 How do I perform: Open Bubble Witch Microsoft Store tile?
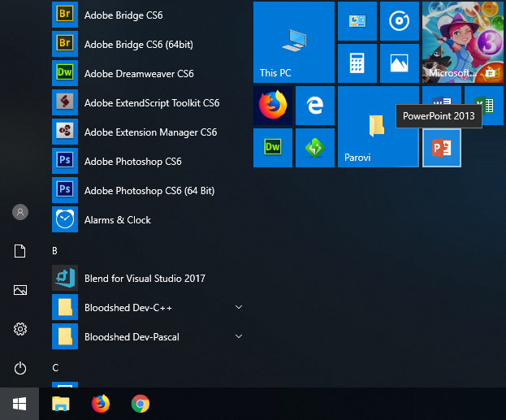[x=463, y=42]
